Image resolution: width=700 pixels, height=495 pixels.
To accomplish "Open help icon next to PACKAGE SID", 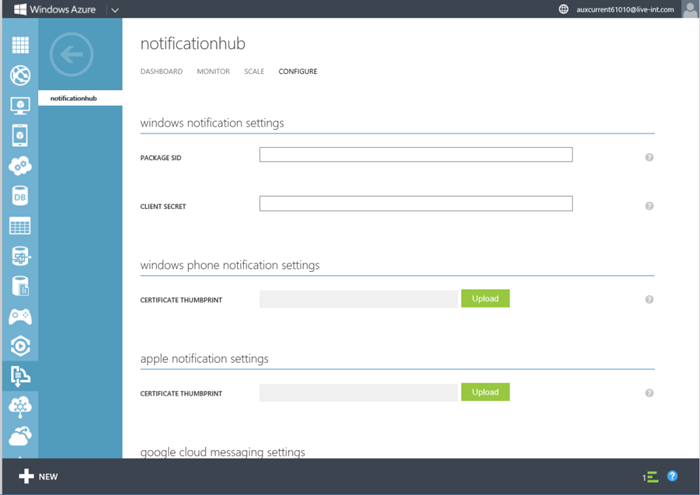I will pyautogui.click(x=650, y=157).
